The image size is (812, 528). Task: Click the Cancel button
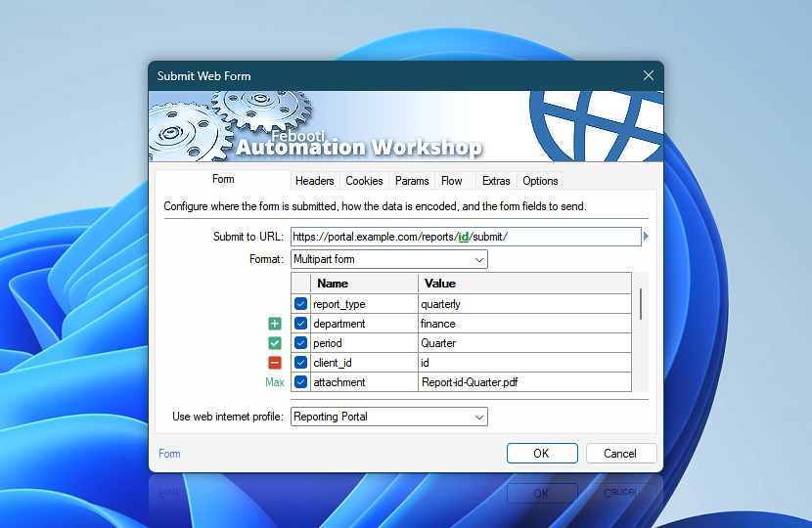click(x=621, y=454)
